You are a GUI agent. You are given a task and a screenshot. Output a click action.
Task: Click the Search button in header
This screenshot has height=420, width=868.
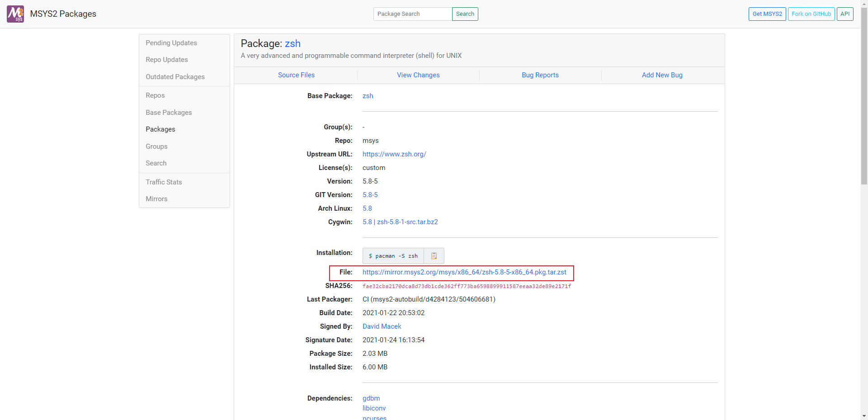[465, 14]
